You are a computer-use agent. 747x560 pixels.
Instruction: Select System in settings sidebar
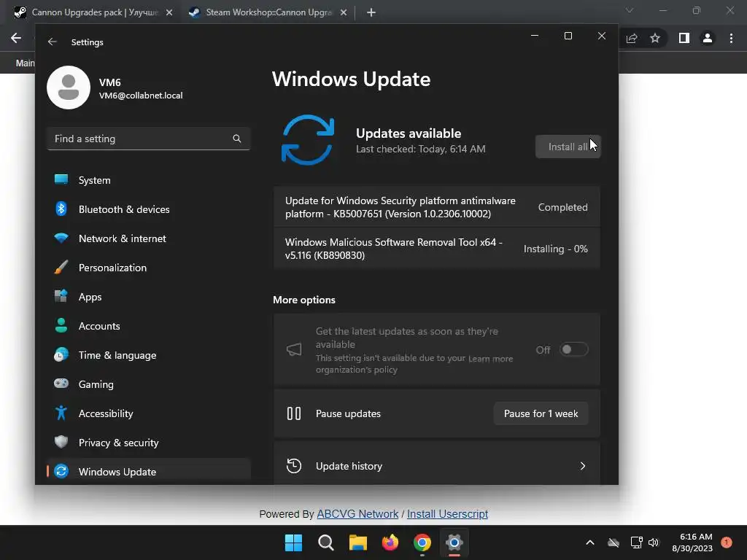coord(149,180)
